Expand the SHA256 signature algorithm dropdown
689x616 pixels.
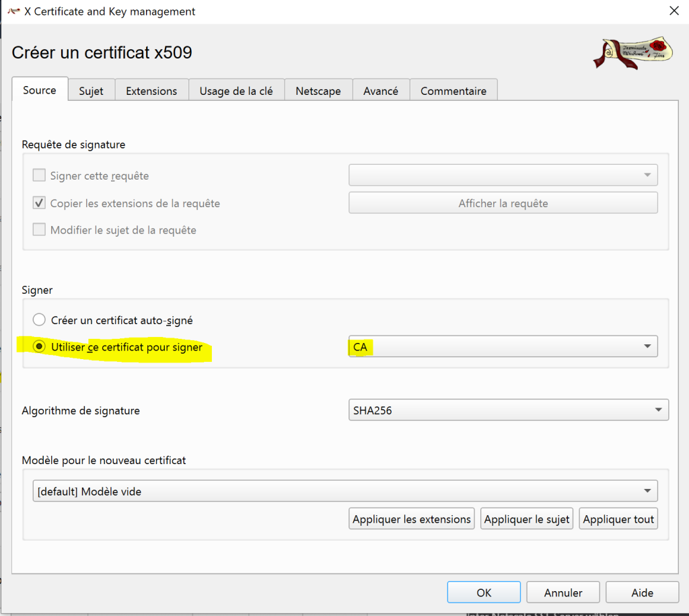[508, 410]
